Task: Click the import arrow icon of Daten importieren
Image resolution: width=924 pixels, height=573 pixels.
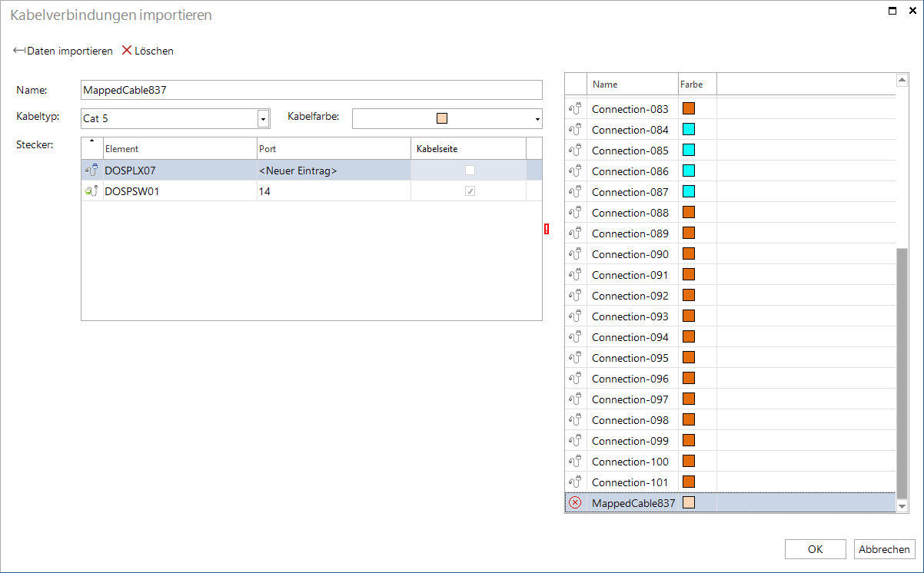Action: tap(19, 51)
